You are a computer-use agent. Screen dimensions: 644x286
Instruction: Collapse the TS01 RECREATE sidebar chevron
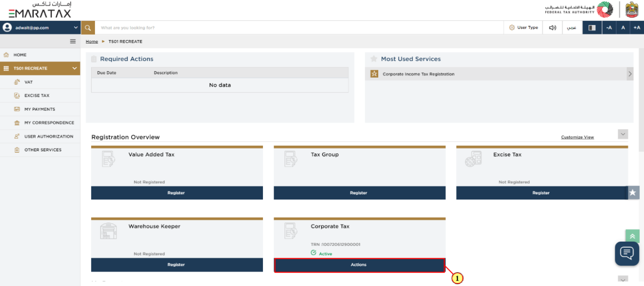click(75, 68)
